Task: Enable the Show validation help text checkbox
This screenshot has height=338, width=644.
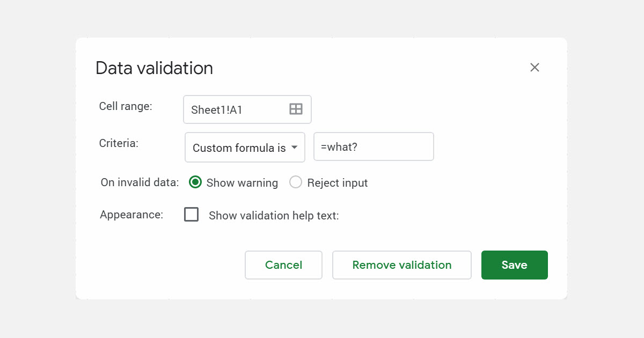Action: (191, 214)
